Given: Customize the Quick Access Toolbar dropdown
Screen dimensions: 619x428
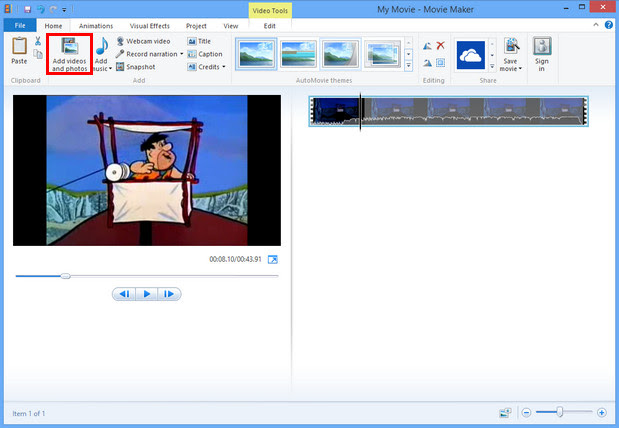Looking at the screenshot, I should pyautogui.click(x=64, y=9).
